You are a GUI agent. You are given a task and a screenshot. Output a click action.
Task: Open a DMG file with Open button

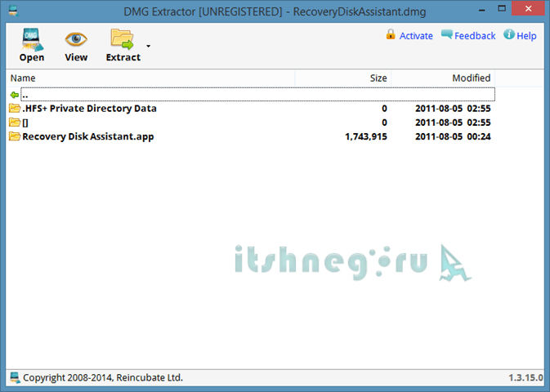(x=32, y=45)
